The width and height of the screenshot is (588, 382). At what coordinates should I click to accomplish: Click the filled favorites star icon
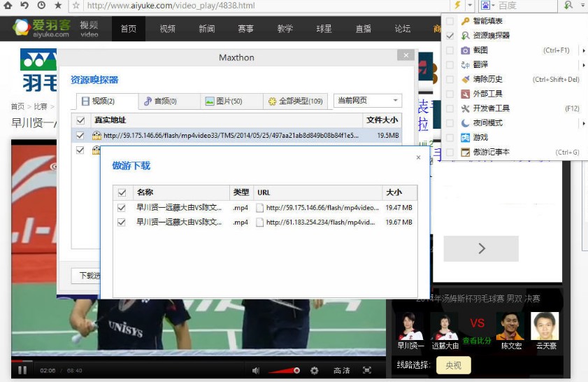[x=58, y=6]
